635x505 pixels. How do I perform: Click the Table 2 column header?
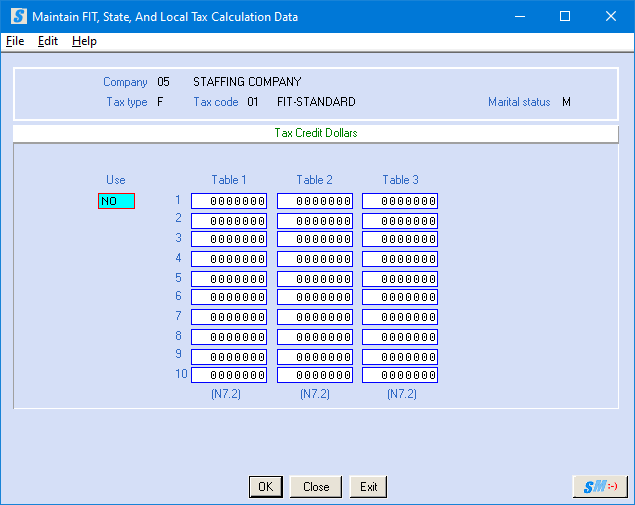[314, 180]
